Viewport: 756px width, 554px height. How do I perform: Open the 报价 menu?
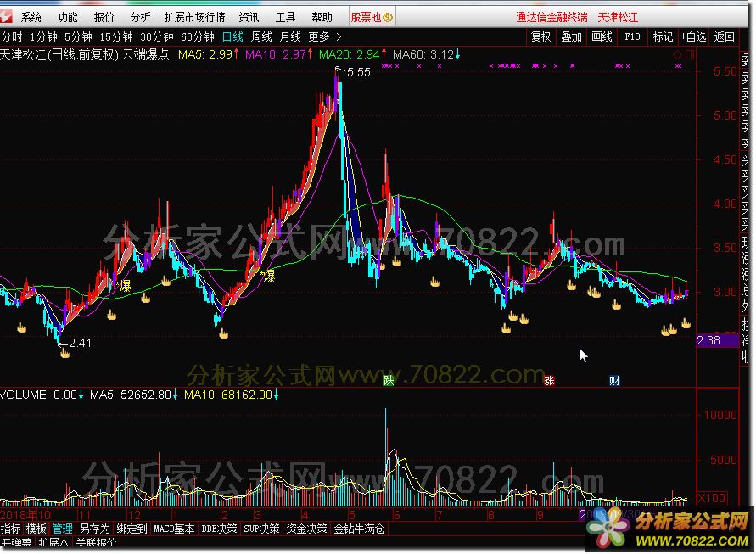[104, 17]
